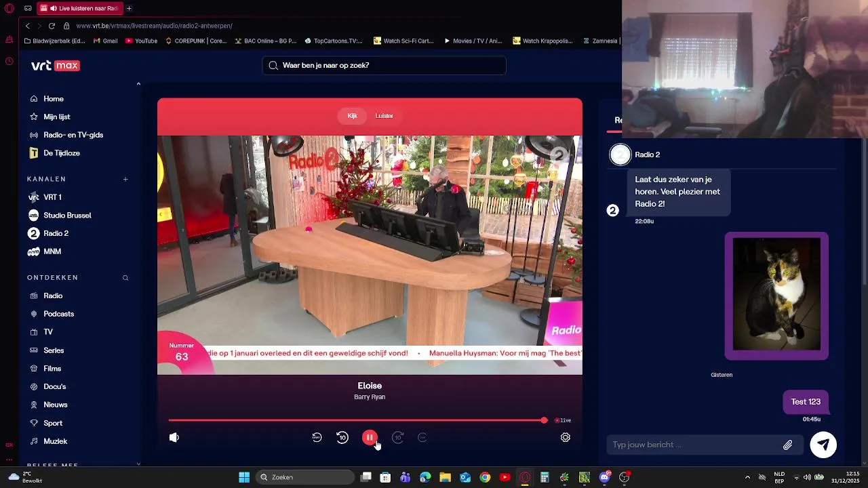Send the chat message with the arrow button
Viewport: 868px width, 488px height.
[x=823, y=445]
